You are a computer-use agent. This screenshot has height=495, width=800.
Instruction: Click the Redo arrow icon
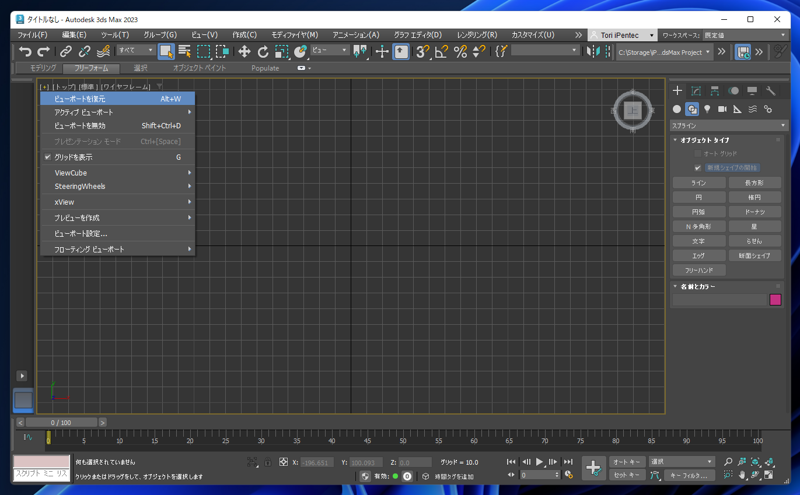point(43,52)
